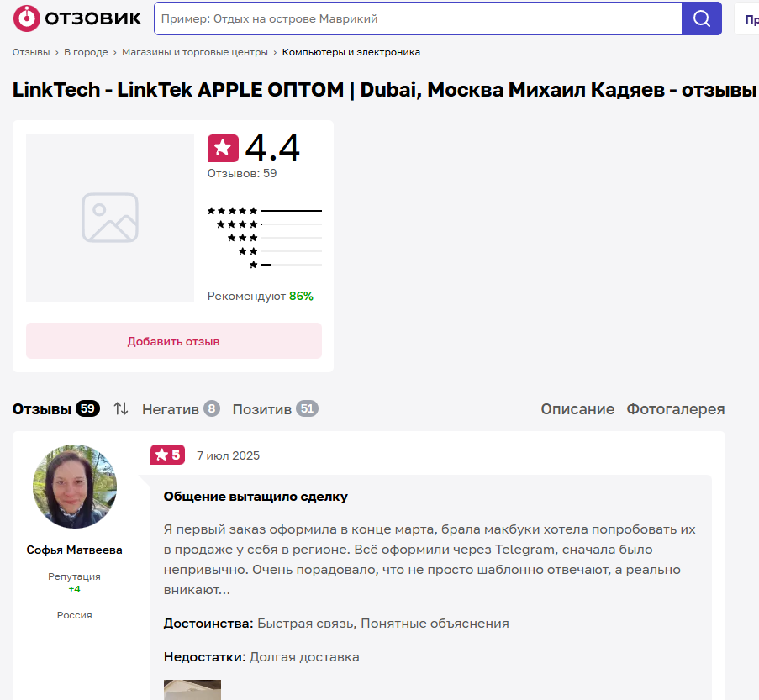Click the 'Достоинства' line of the review
This screenshot has width=759, height=700.
tap(336, 624)
